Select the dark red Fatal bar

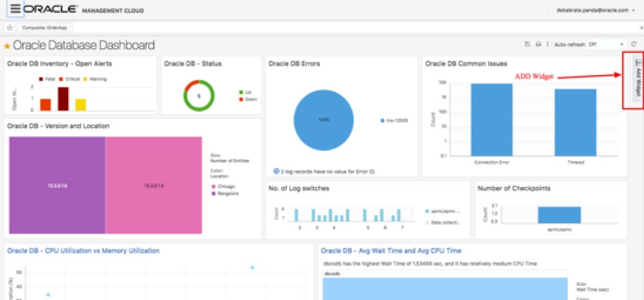point(63,99)
